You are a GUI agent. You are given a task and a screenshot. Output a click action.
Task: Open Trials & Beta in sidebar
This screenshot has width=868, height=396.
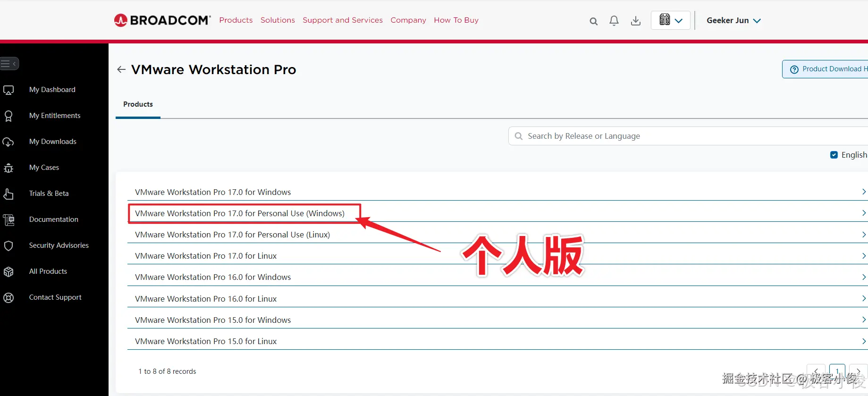click(49, 194)
